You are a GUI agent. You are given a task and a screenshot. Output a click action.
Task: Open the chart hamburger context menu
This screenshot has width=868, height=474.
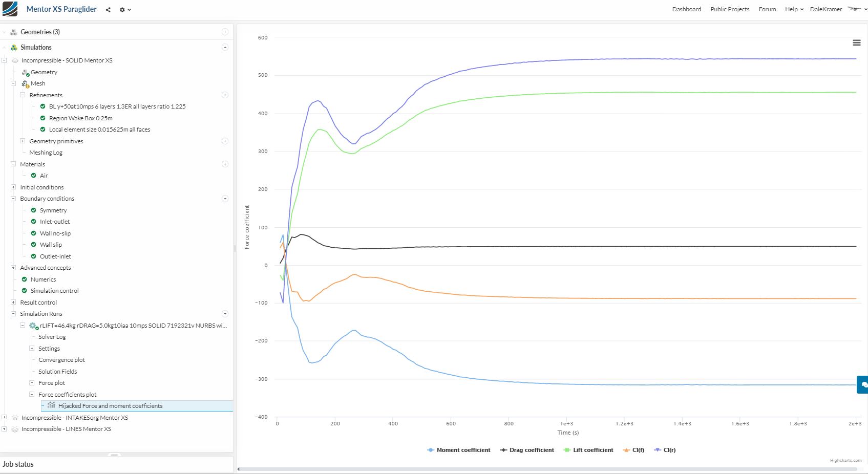(x=857, y=43)
